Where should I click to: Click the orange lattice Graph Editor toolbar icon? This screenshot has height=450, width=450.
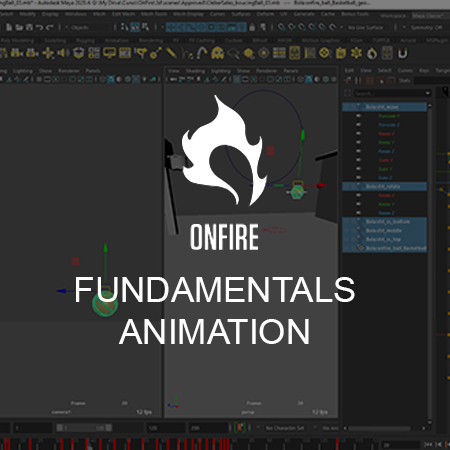tap(370, 80)
